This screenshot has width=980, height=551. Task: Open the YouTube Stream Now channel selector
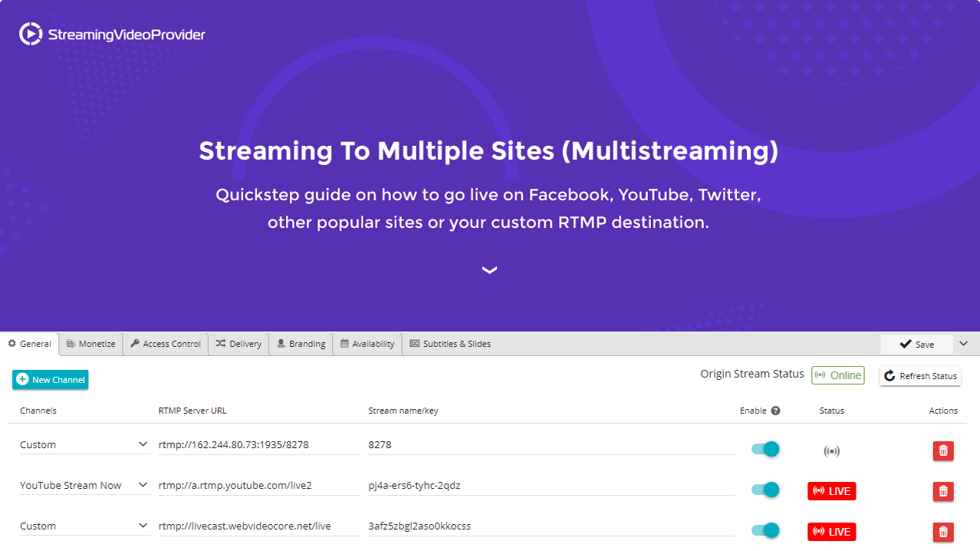tap(84, 485)
